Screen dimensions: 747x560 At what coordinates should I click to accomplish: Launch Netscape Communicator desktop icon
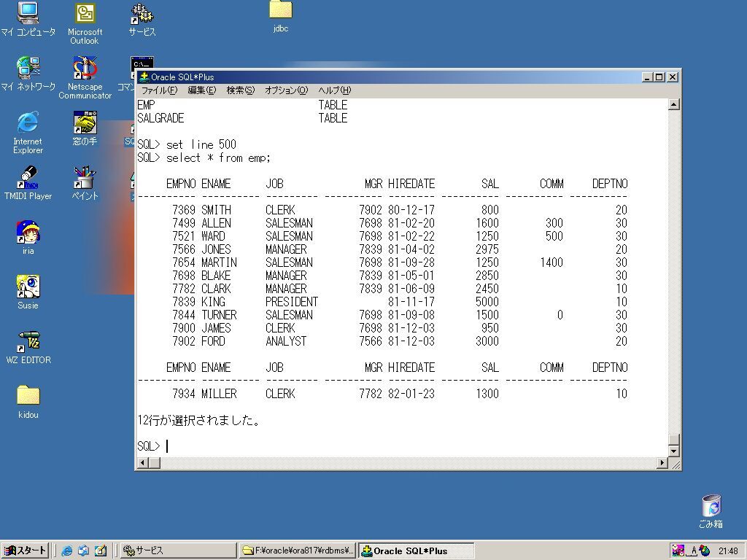[x=85, y=77]
